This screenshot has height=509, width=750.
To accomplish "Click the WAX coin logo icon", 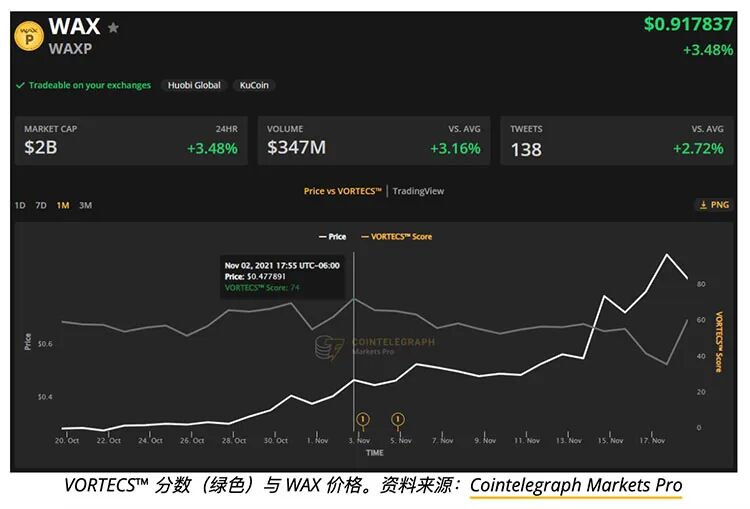I will [x=29, y=35].
